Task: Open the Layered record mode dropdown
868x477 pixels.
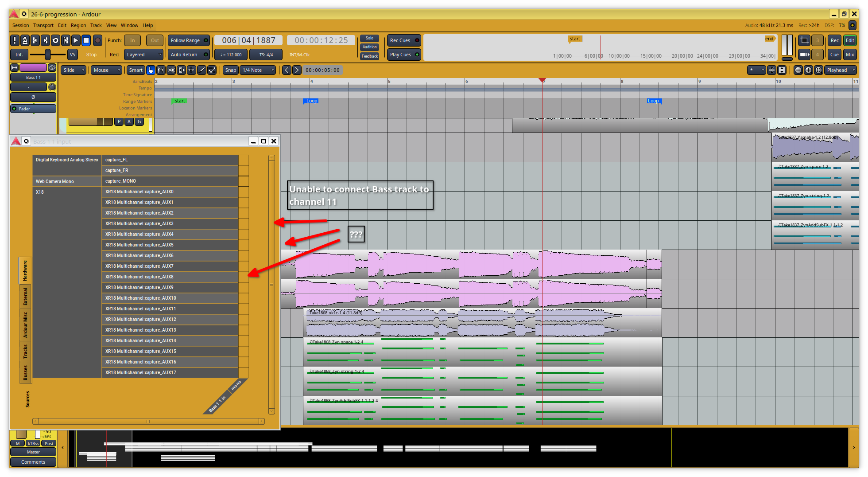Action: [143, 55]
